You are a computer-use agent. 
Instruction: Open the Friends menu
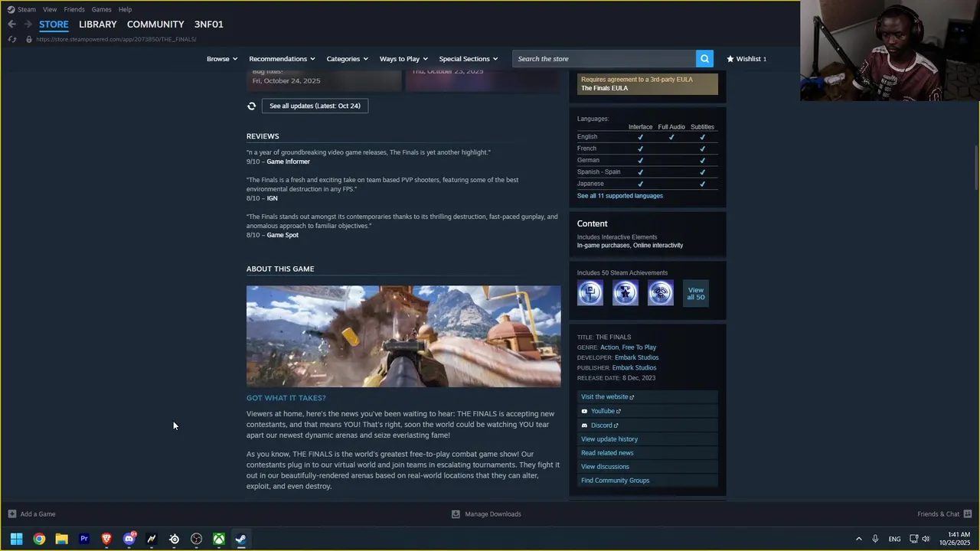[x=74, y=9]
